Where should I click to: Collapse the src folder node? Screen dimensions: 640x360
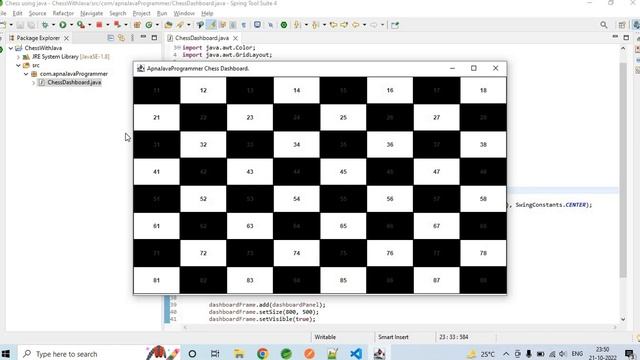18,65
